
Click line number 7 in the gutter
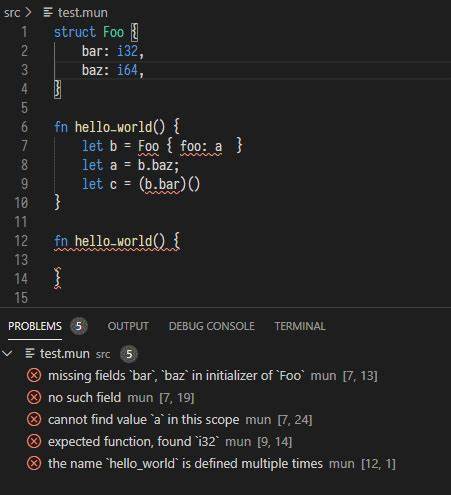24,146
